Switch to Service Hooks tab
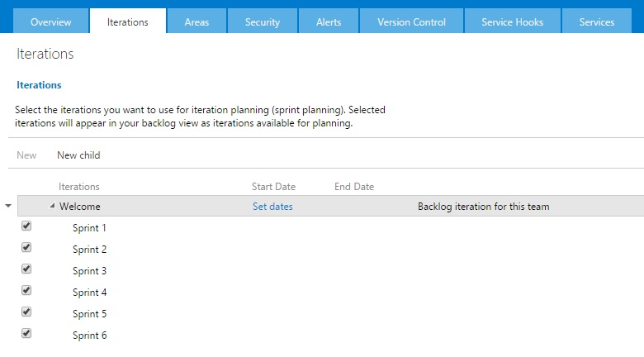The height and width of the screenshot is (357, 644). (x=512, y=22)
